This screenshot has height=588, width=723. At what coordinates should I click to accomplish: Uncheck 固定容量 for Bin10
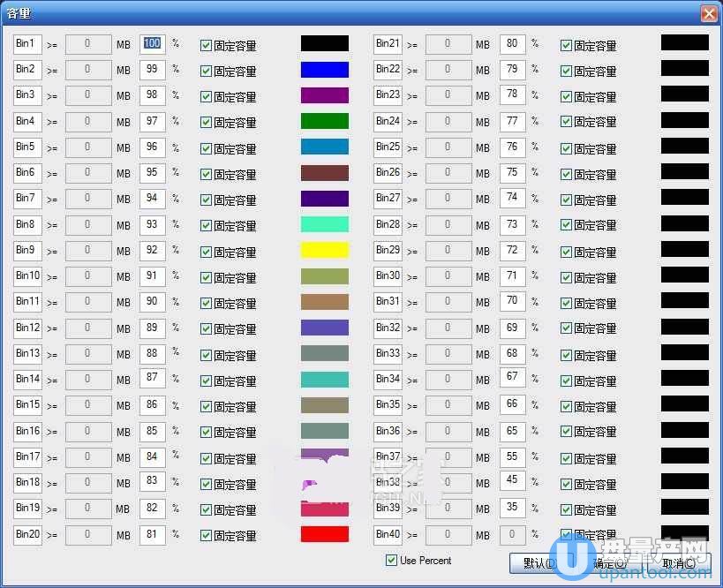207,277
